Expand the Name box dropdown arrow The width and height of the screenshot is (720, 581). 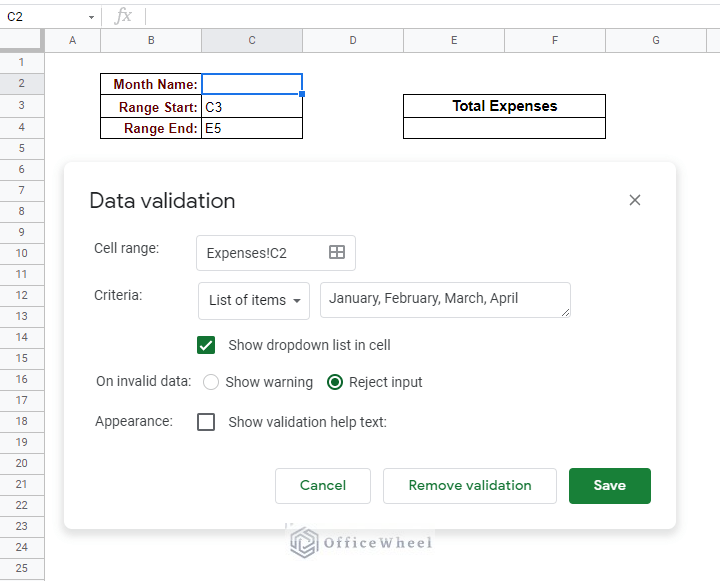tap(91, 17)
